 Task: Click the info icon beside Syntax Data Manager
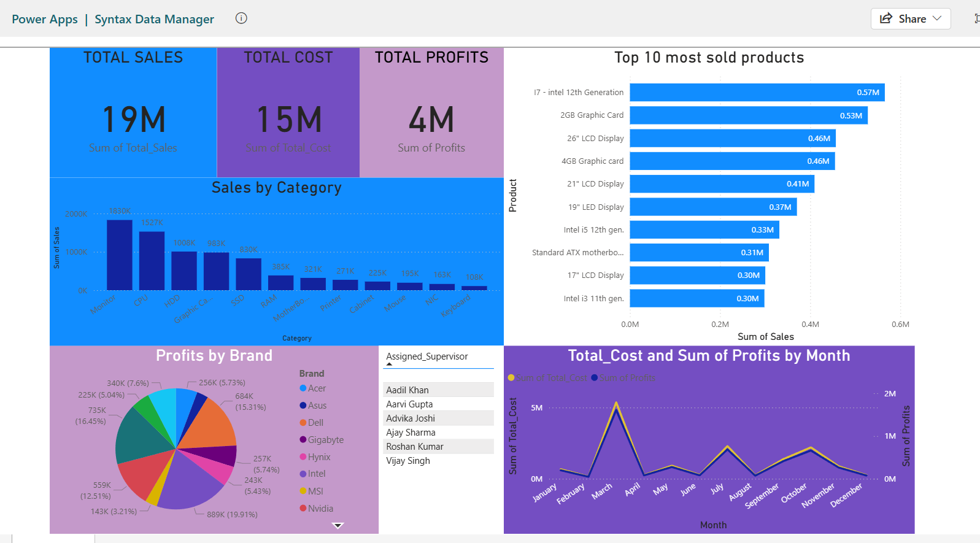241,18
